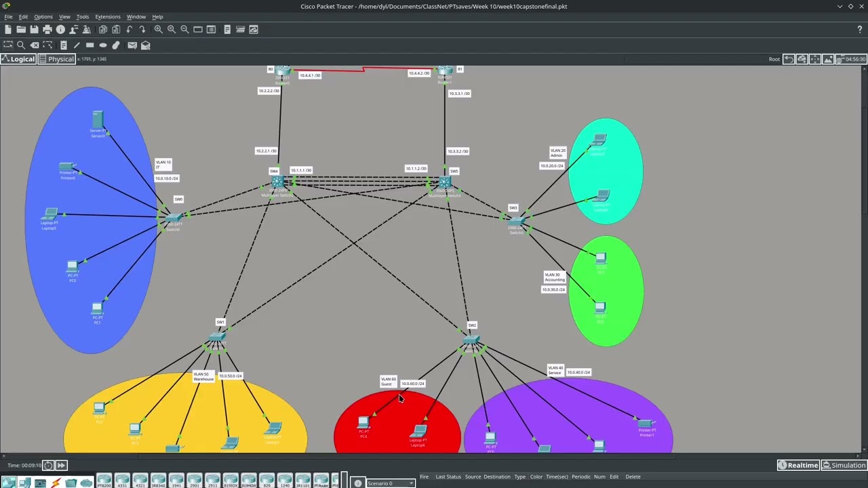This screenshot has height=488, width=868.
Task: Click the Fast Forward Time button
Action: (61, 465)
